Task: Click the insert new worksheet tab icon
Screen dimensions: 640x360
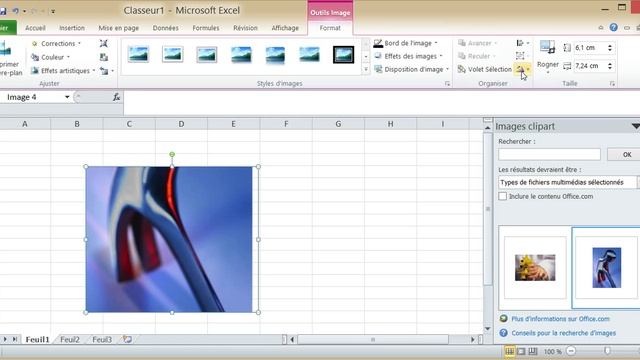Action: [x=127, y=339]
